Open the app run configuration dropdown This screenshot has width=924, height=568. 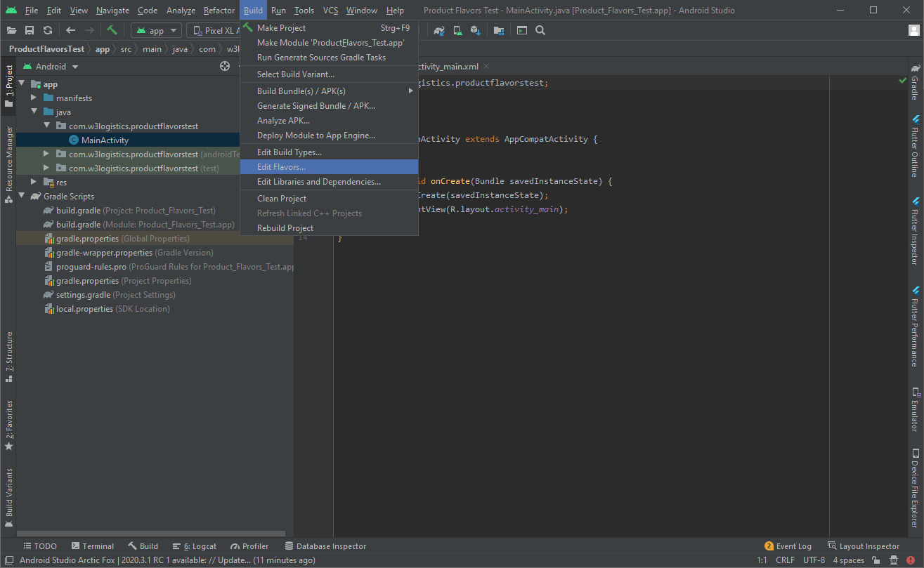pyautogui.click(x=155, y=30)
